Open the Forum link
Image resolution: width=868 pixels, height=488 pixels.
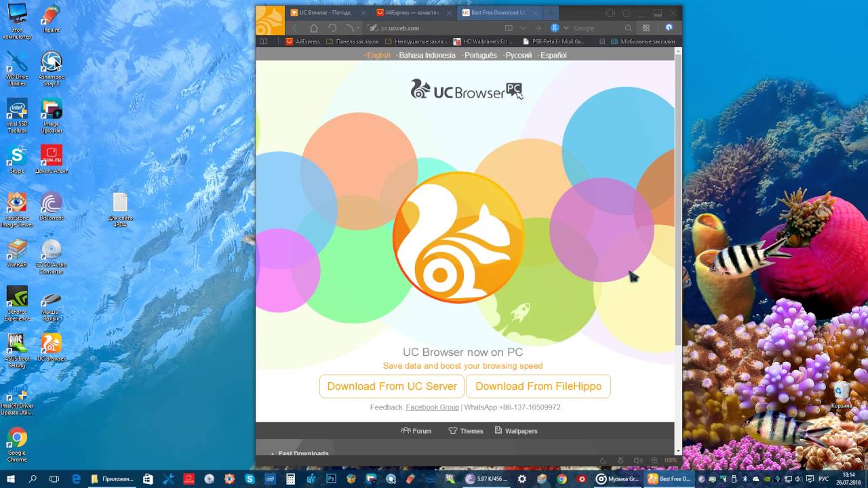[416, 430]
